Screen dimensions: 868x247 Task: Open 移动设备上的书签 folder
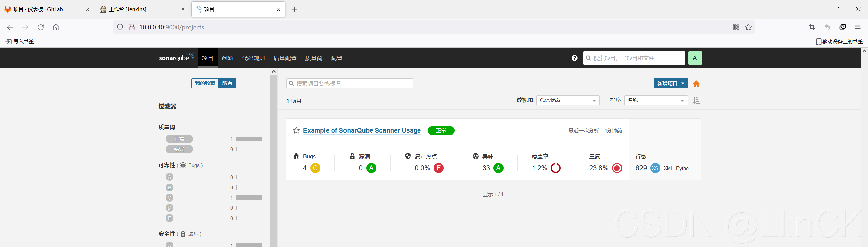click(839, 41)
